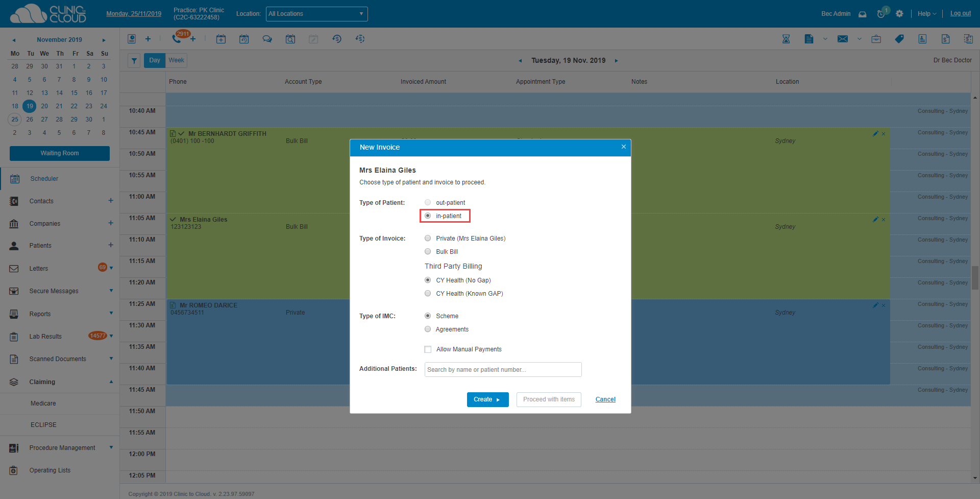The image size is (980, 499).
Task: Select the Agreements IMC type
Action: pos(428,329)
